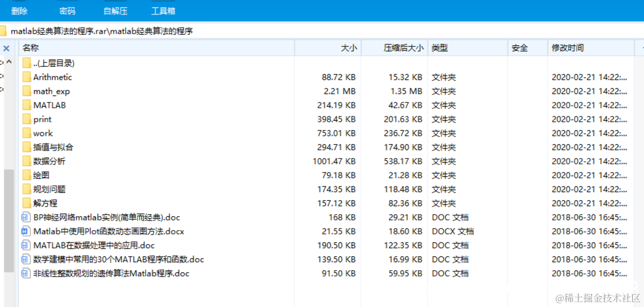
Task: Click the work folder icon
Action: tap(27, 133)
